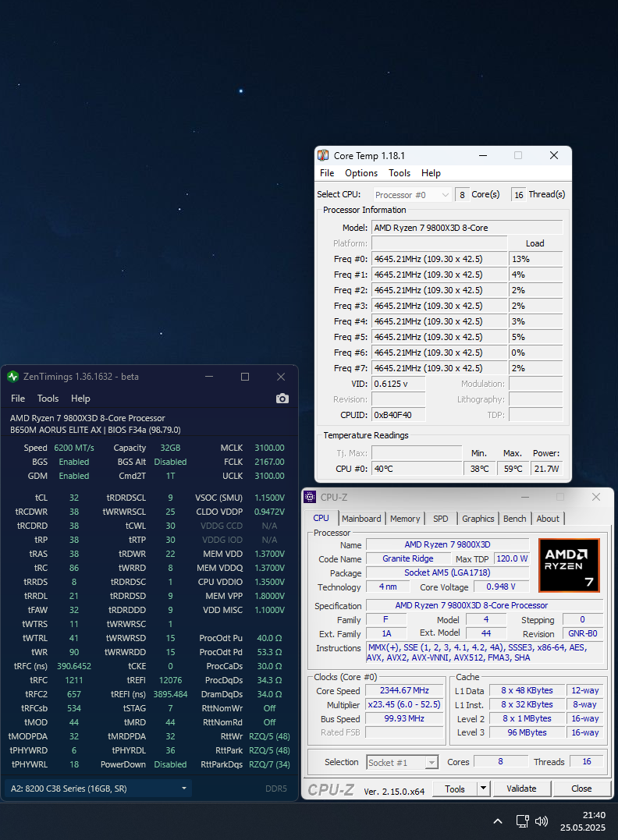Click the CPU-Z Validate button
Viewport: 618px width, 840px height.
click(x=521, y=789)
